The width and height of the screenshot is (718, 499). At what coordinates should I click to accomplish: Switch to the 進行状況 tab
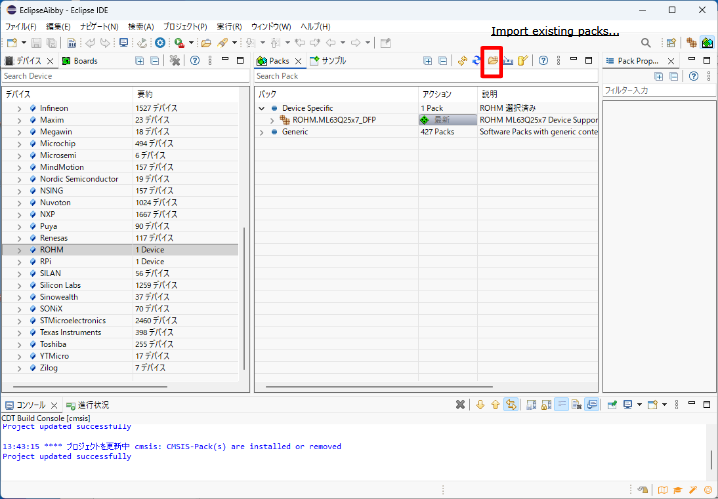coord(87,405)
